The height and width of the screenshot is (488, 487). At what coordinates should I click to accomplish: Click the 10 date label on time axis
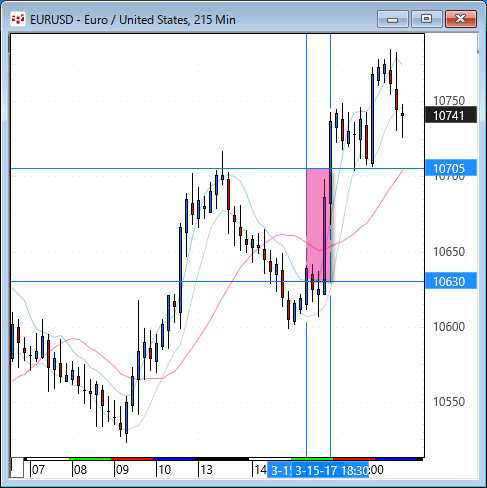coord(164,470)
